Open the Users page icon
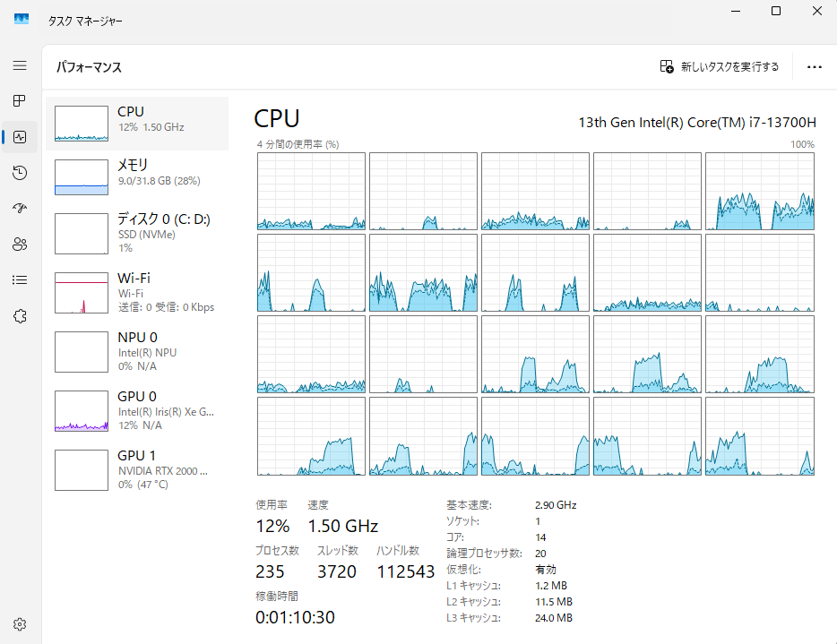The width and height of the screenshot is (837, 644). pos(20,244)
